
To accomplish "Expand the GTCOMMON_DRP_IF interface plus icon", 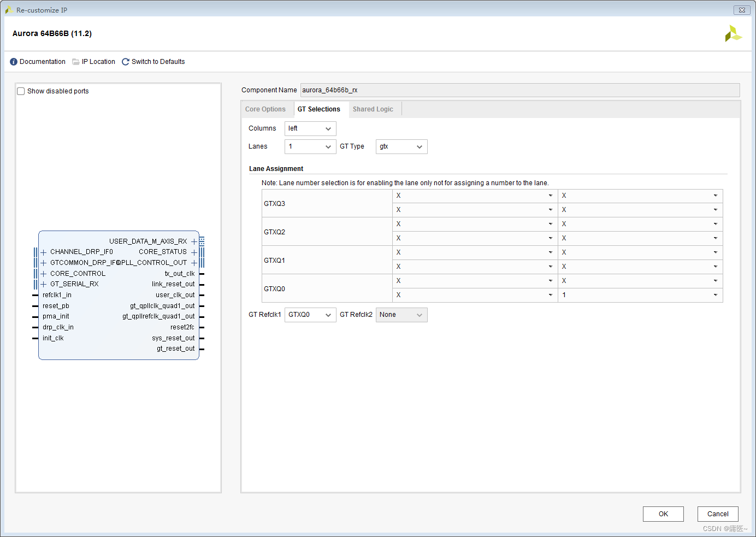I will click(44, 263).
